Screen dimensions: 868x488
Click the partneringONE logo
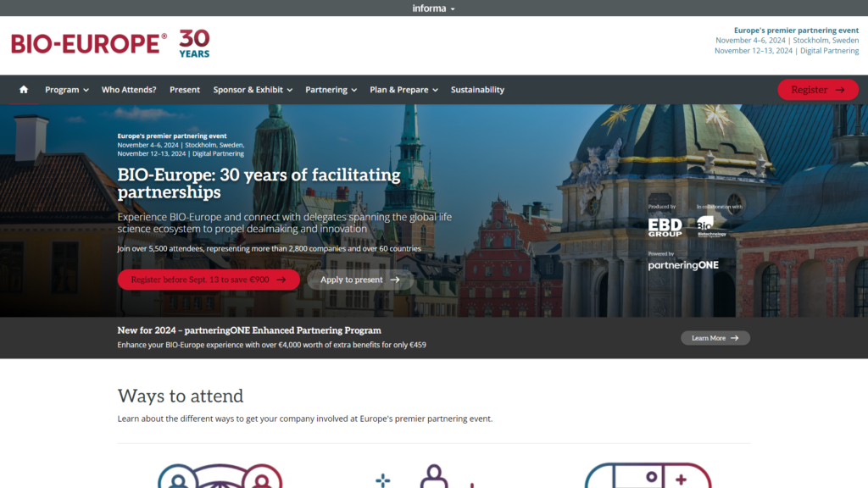683,265
